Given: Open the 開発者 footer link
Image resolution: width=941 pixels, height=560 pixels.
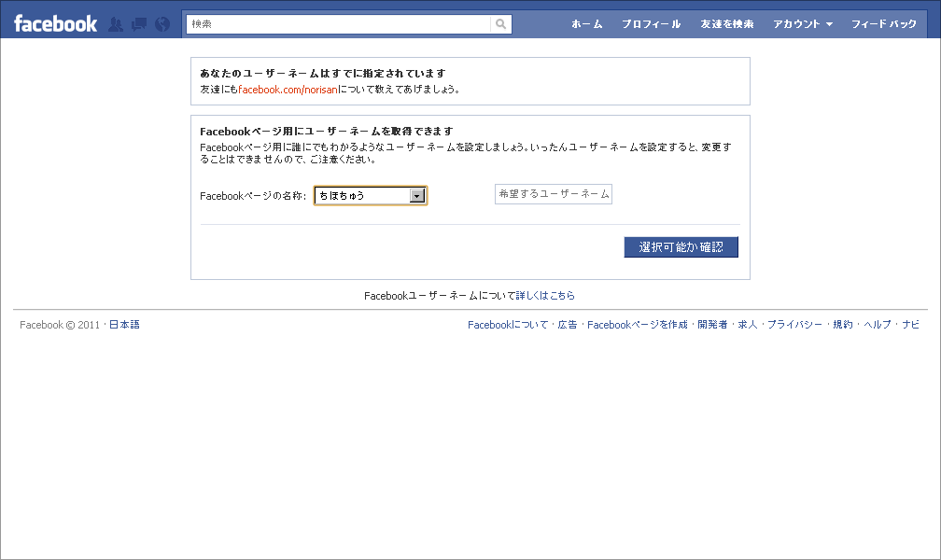Looking at the screenshot, I should point(712,325).
